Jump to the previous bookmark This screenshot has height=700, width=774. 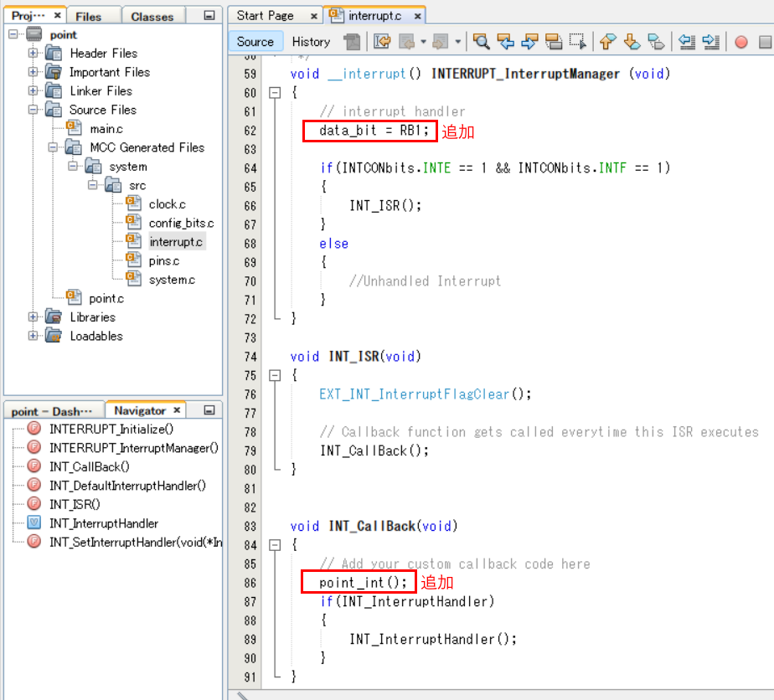pos(608,42)
